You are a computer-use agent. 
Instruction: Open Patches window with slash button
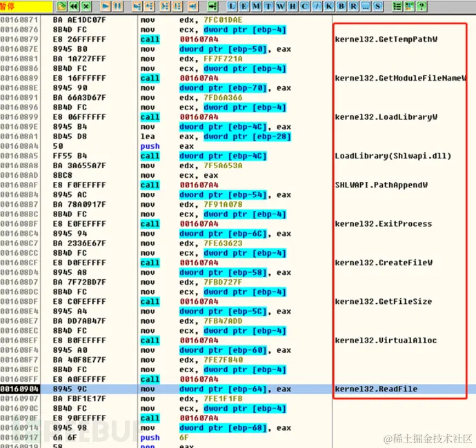click(317, 6)
